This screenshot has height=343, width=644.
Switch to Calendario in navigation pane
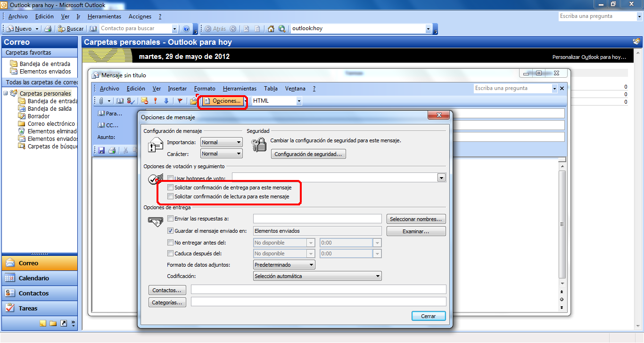click(x=39, y=278)
